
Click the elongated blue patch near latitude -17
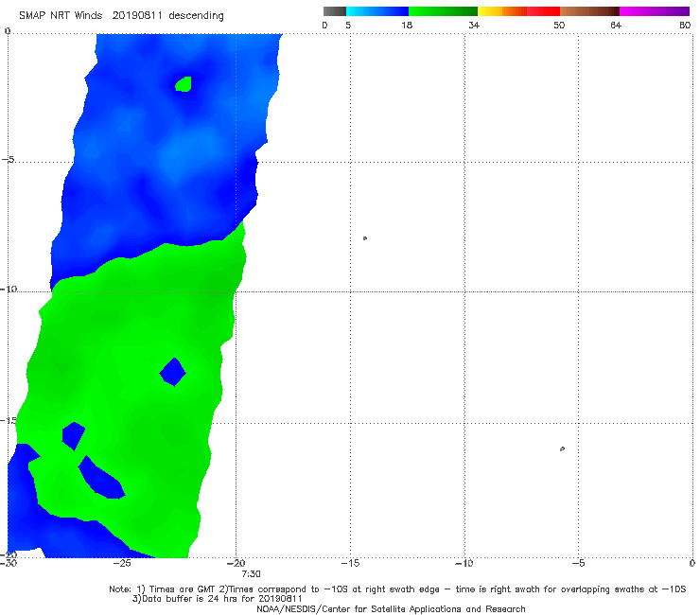coord(101,478)
